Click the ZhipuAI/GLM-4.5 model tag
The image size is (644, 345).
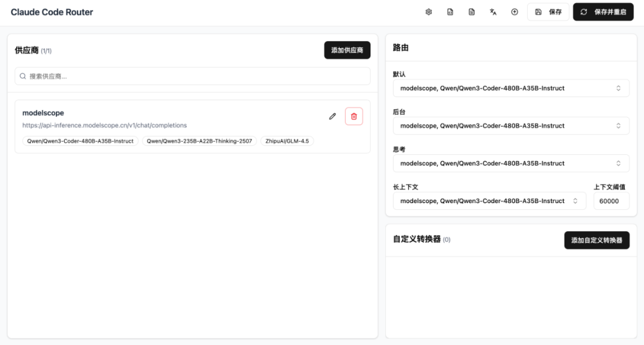click(x=287, y=141)
